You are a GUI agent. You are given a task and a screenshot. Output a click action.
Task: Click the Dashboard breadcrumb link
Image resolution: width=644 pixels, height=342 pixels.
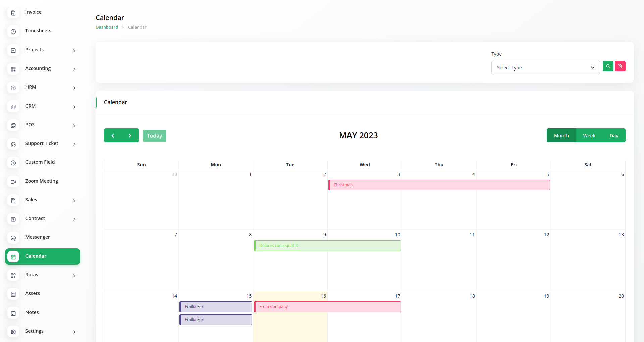[107, 27]
